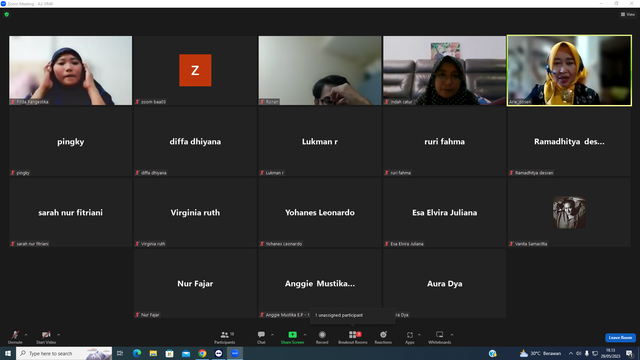The width and height of the screenshot is (640, 360).
Task: Select the diffa dhiyana participant tile
Action: coord(195,141)
